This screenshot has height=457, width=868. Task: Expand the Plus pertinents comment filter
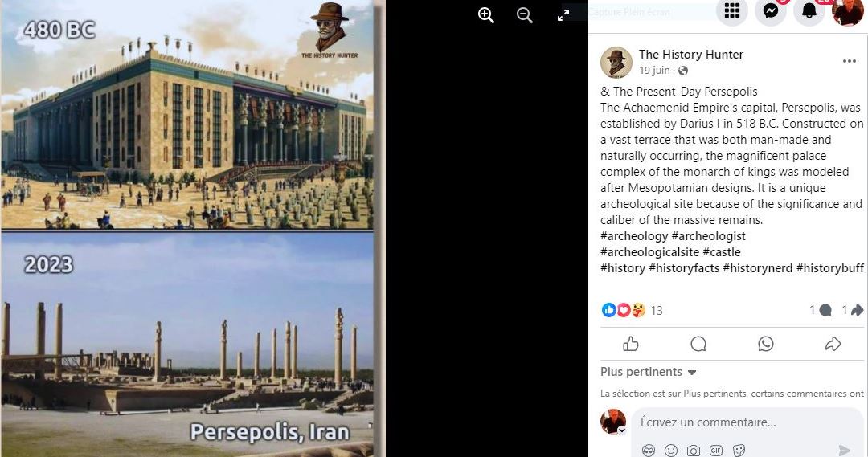(x=649, y=372)
